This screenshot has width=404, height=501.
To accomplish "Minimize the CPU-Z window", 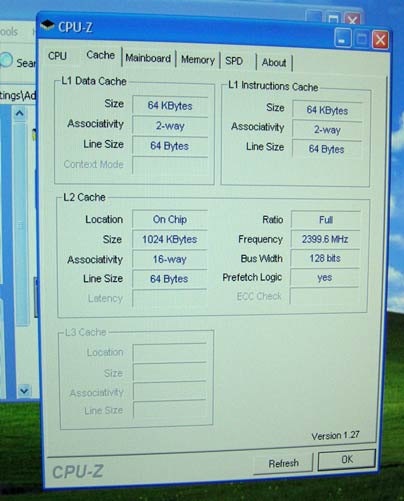I will coord(342,38).
